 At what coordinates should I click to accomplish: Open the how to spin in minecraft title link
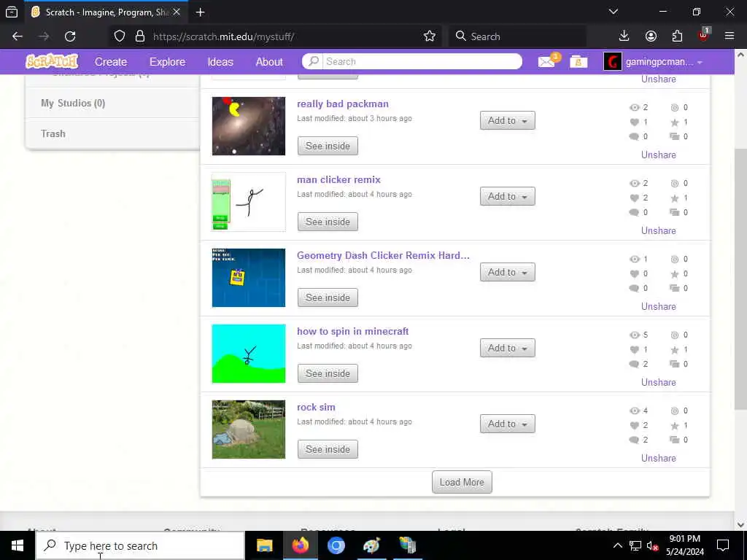point(352,332)
